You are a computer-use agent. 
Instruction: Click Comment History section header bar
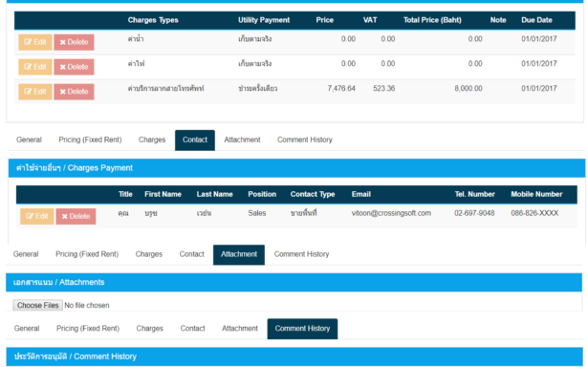tap(294, 356)
